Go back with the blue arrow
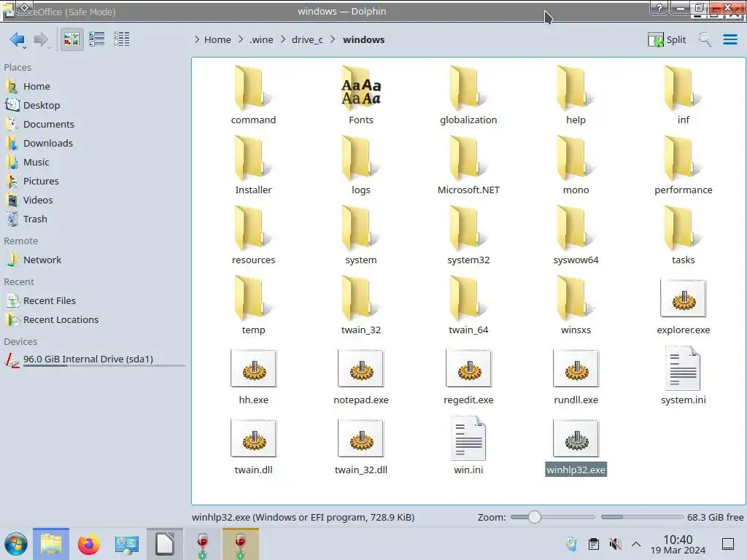Image resolution: width=747 pixels, height=560 pixels. pyautogui.click(x=18, y=39)
